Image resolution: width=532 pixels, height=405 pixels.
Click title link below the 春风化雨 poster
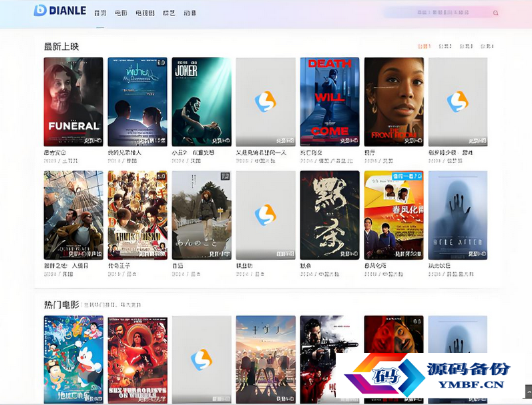(375, 265)
